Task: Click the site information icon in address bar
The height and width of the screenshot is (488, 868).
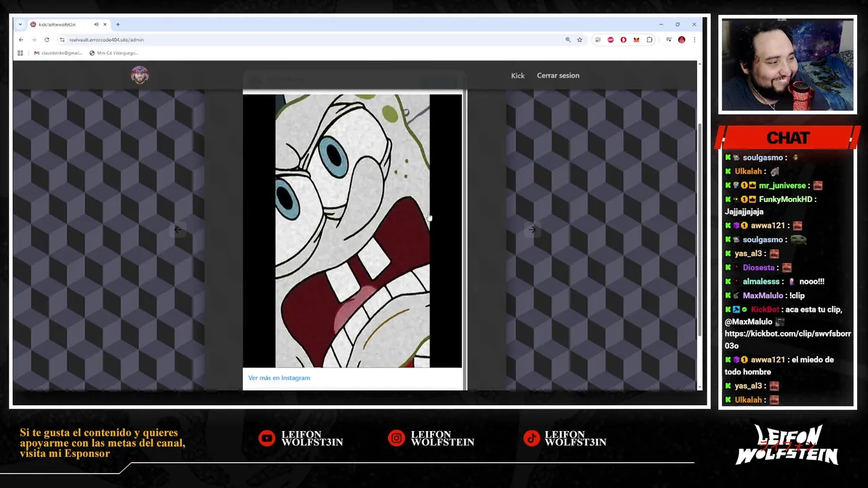Action: (62, 40)
